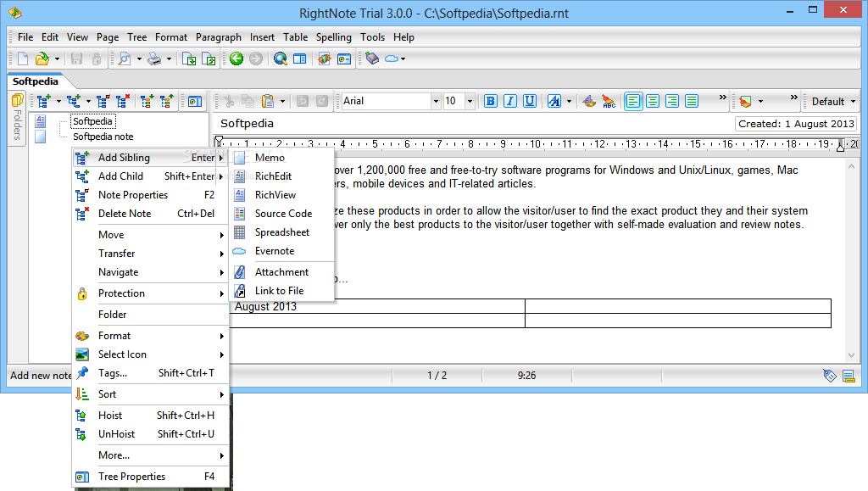Open the Paragraph menu
The width and height of the screenshot is (868, 491).
pyautogui.click(x=218, y=37)
